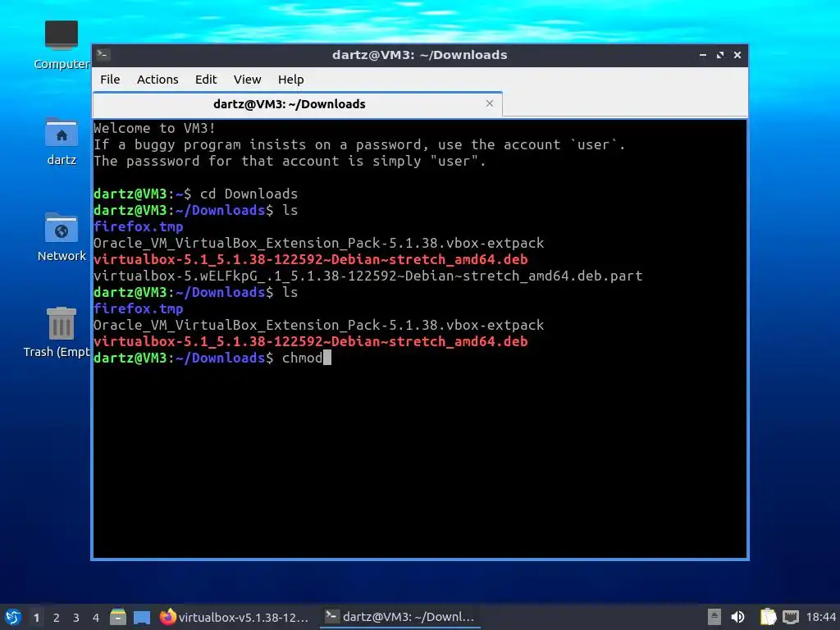Switch to workspace 2

(x=57, y=617)
